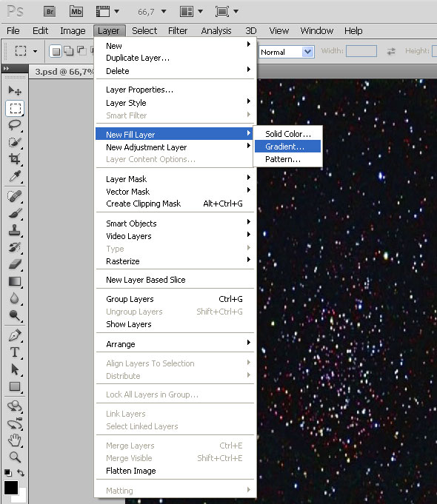Image resolution: width=437 pixels, height=504 pixels.
Task: Click the swap width and height icon
Action: pyautogui.click(x=391, y=51)
